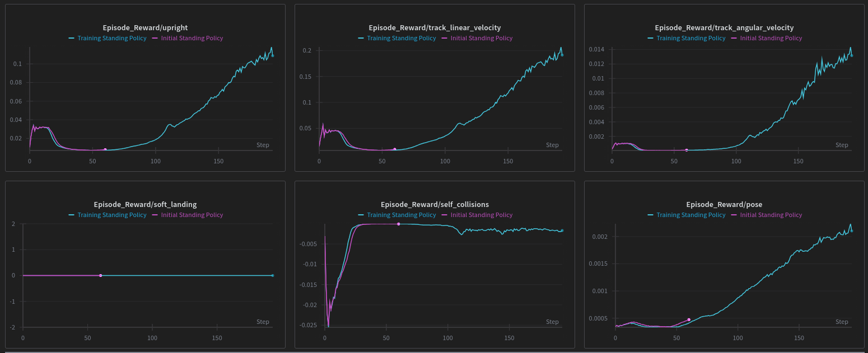The width and height of the screenshot is (868, 353).
Task: Click the Episode_Reward/track_linear_velocity chart title
Action: pyautogui.click(x=435, y=27)
